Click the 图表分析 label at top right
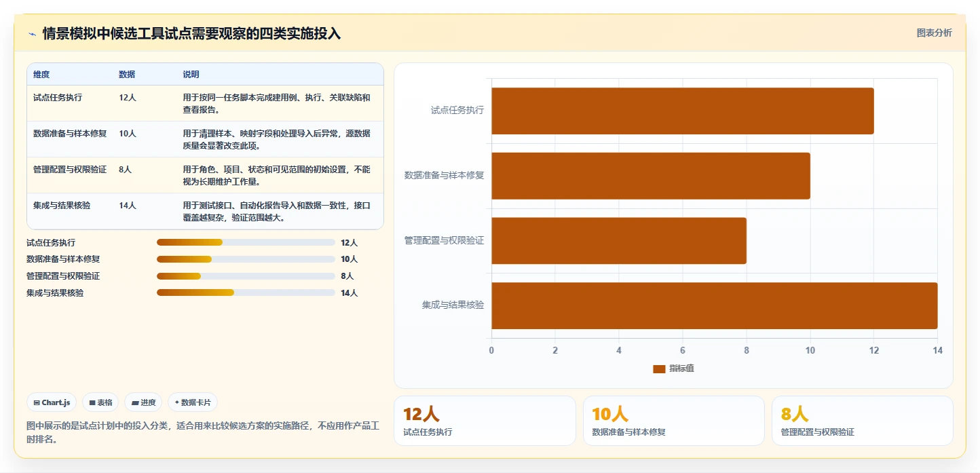Screen dimensions: 980x473 point(934,33)
